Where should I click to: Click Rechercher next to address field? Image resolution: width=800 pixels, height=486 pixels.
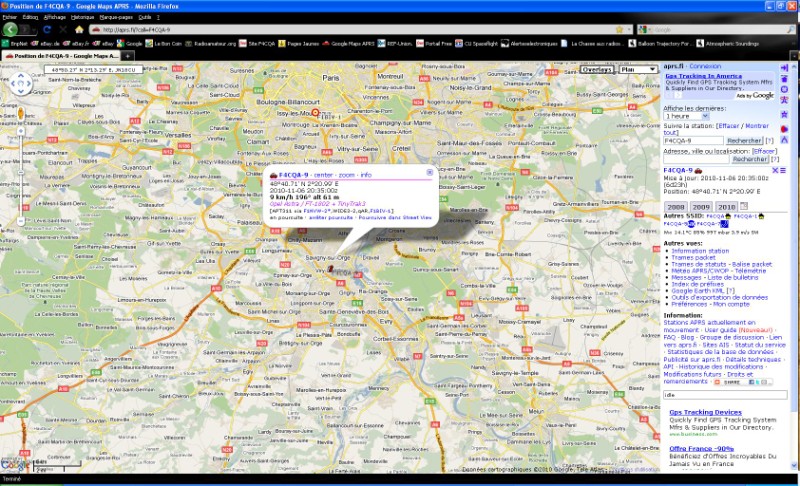point(750,159)
